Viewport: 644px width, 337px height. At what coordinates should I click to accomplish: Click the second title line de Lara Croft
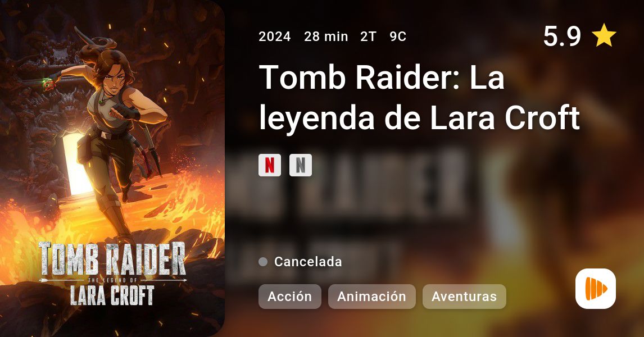click(x=482, y=117)
